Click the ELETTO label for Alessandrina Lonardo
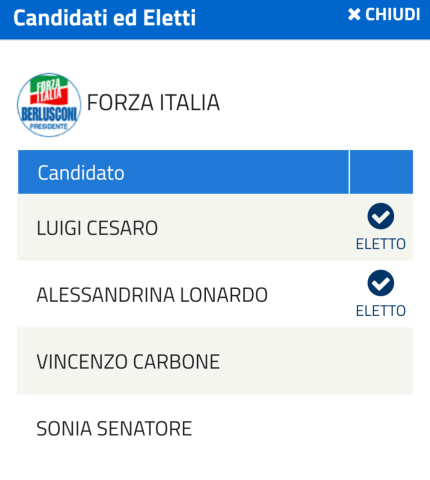 [381, 311]
